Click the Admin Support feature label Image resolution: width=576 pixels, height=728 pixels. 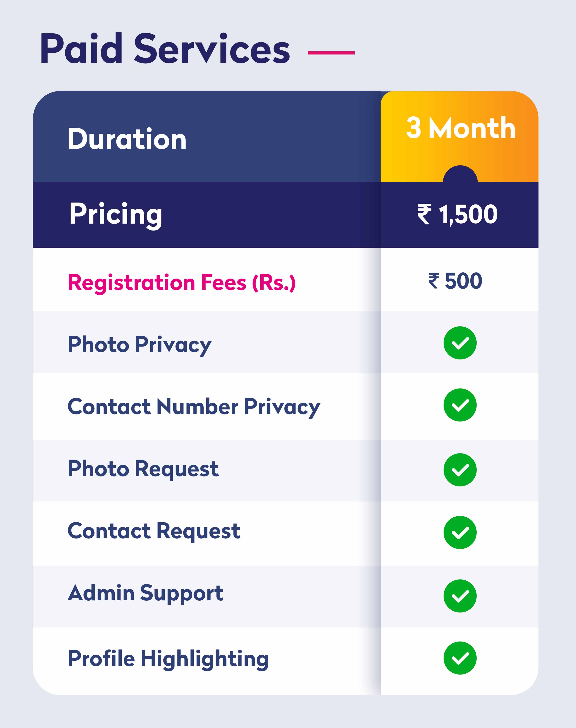pyautogui.click(x=145, y=593)
